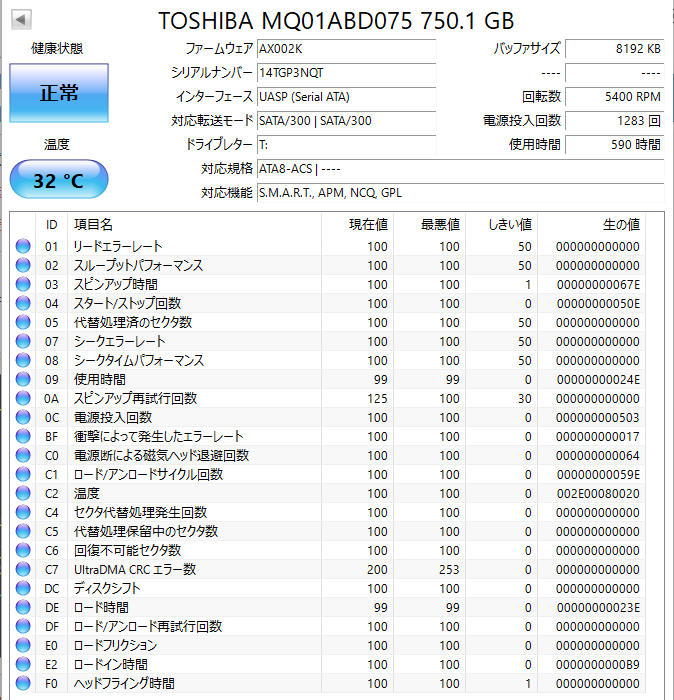Click the status icon for ID DE ロード時間
Image resolution: width=674 pixels, height=700 pixels.
[23, 607]
